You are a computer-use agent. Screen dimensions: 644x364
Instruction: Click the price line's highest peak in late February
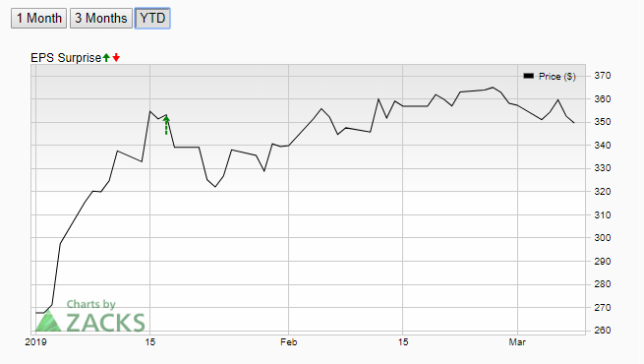coord(493,88)
